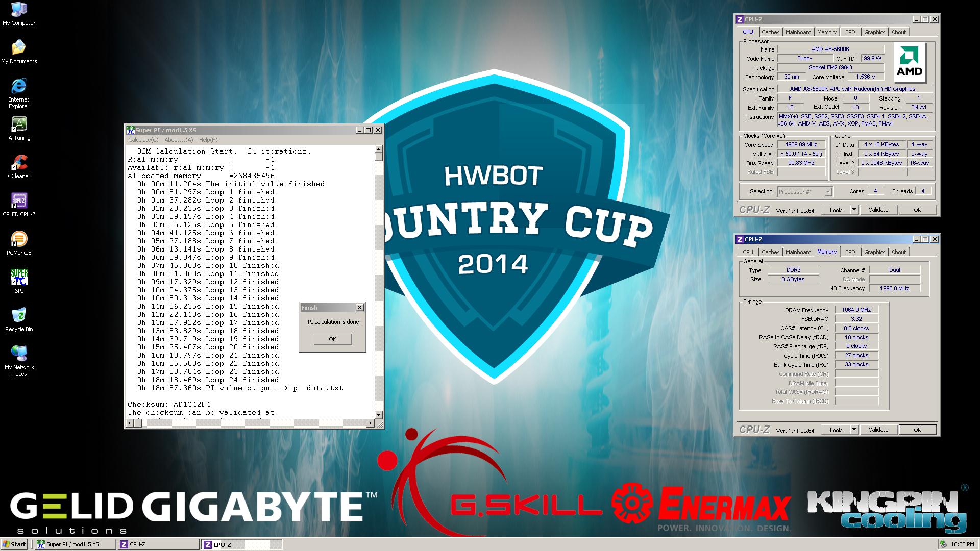Click Super PI horizontal scrollbar left arrow
The width and height of the screenshot is (980, 551).
click(x=130, y=423)
